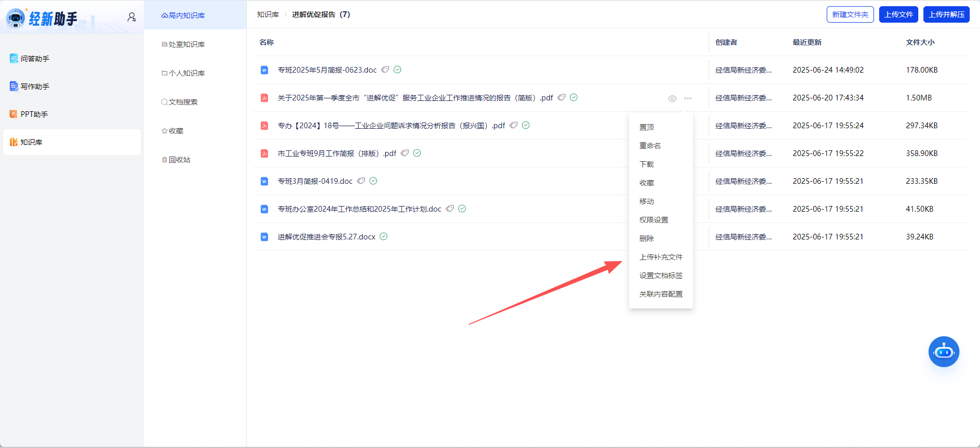Click the tag icon beside 关于2025年第一季度 report
This screenshot has height=448, width=980.
[x=562, y=97]
